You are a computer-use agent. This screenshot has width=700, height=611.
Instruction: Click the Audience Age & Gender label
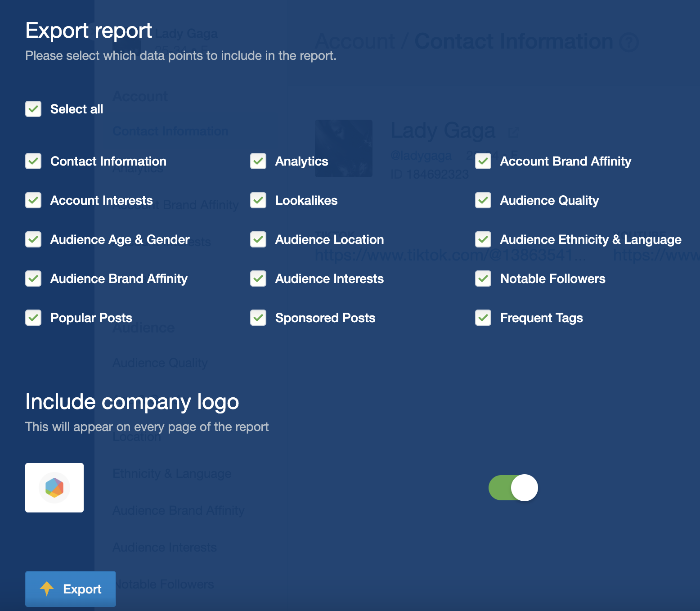[x=120, y=240]
